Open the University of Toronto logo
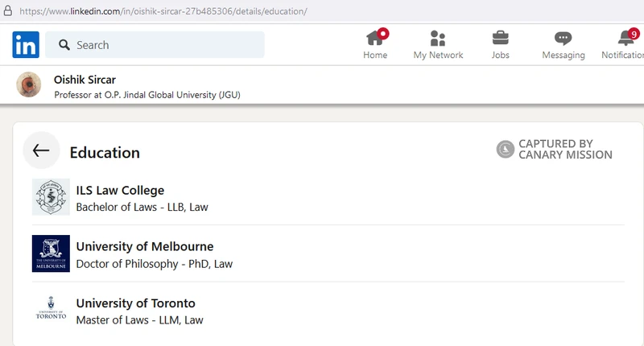The image size is (644, 346). click(x=51, y=308)
